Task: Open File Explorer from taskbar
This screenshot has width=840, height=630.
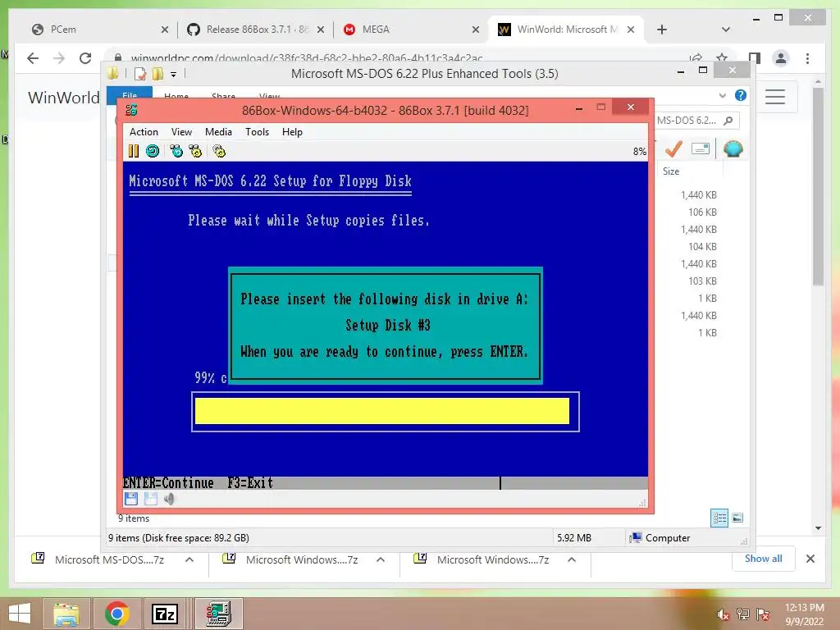Action: point(66,614)
